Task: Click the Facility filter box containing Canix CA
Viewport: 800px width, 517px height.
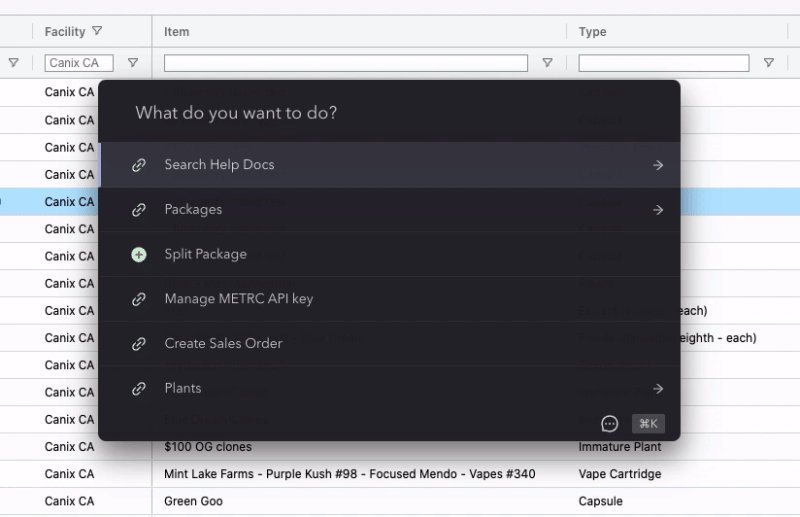Action: tap(79, 63)
